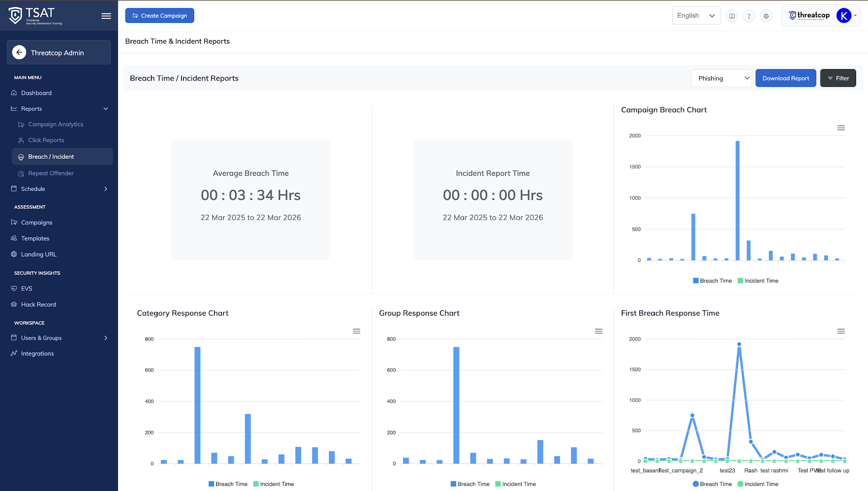
Task: Open First Breach Response Time chart menu
Action: point(841,331)
